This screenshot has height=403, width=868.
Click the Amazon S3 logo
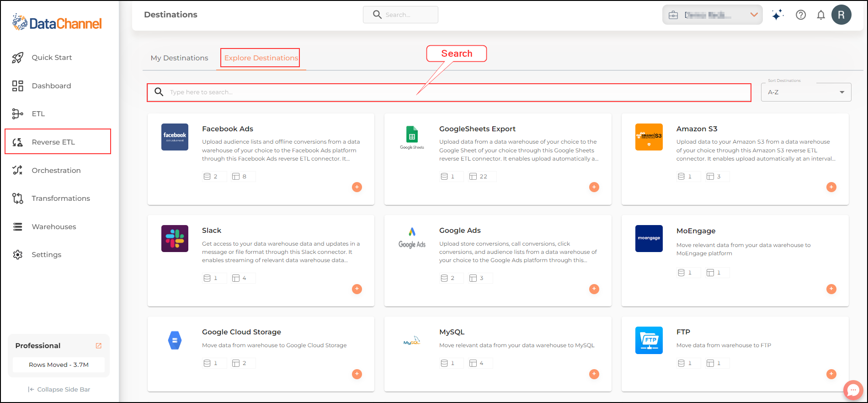click(x=649, y=137)
